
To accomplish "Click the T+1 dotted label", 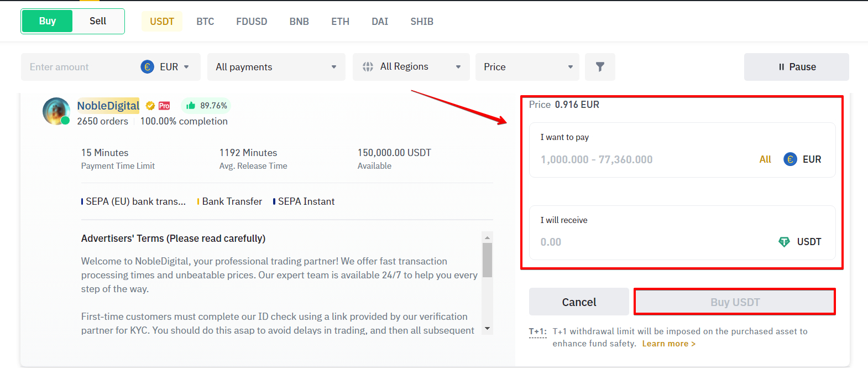I will (x=538, y=331).
